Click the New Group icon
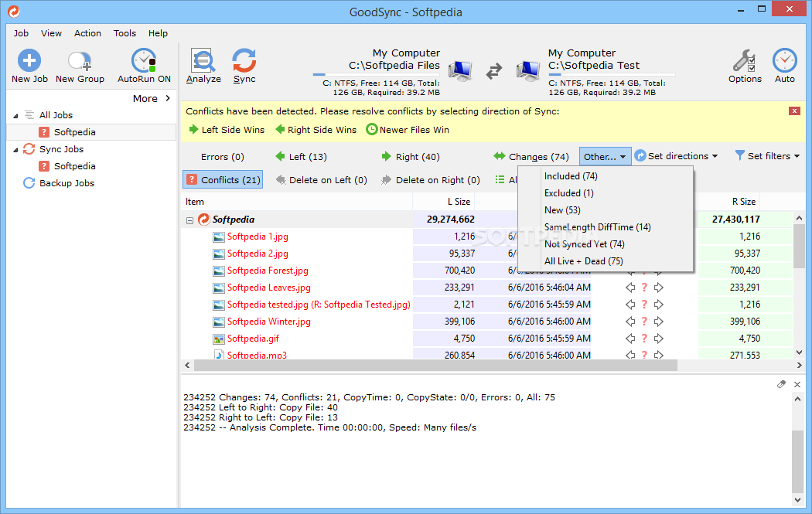 pos(80,60)
